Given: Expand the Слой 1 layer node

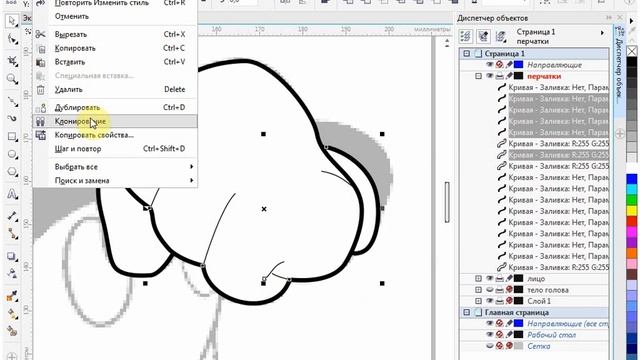Looking at the screenshot, I should [x=478, y=301].
